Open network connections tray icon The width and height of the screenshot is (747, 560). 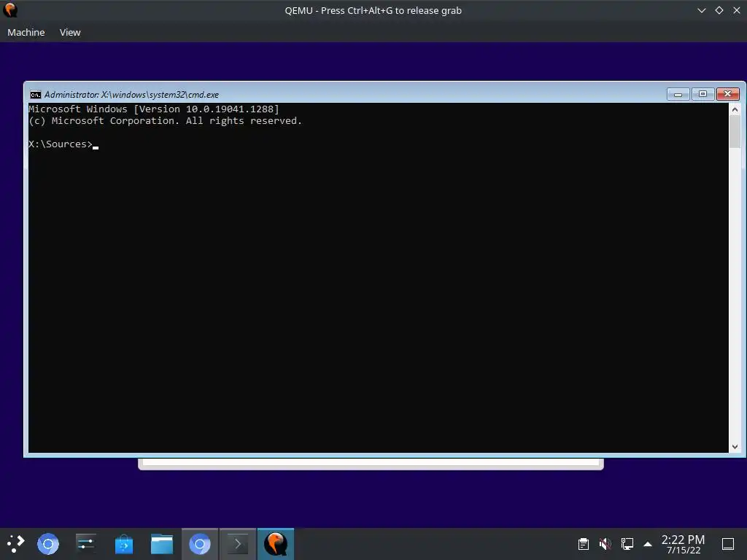tap(627, 544)
